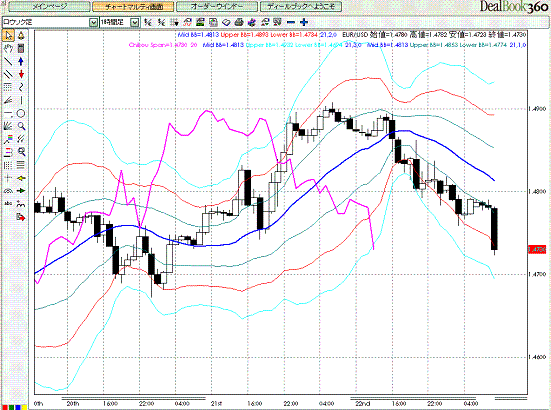Click the zoom out magnifier tool
Screen dimensions: 551x410
click(21, 152)
